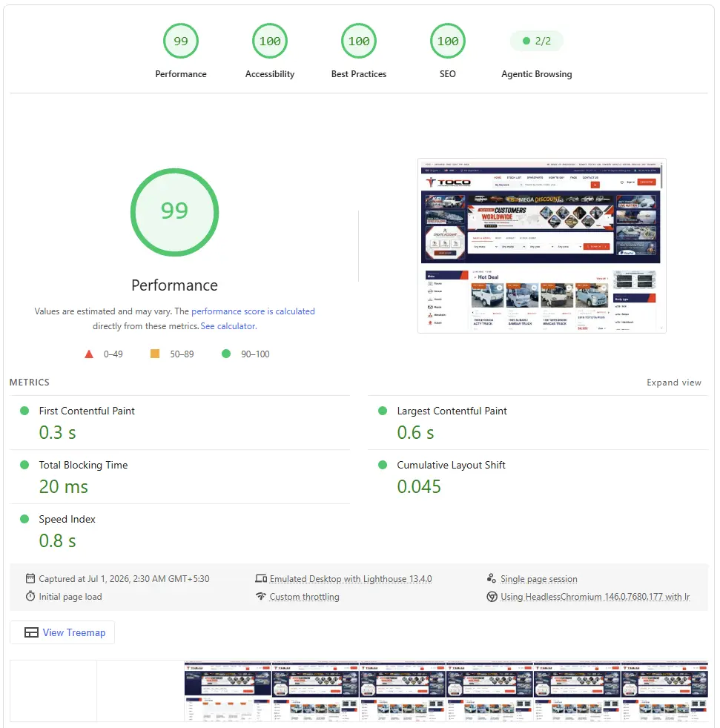Image resolution: width=720 pixels, height=728 pixels.
Task: Click the METRICS section heading
Action: [29, 382]
